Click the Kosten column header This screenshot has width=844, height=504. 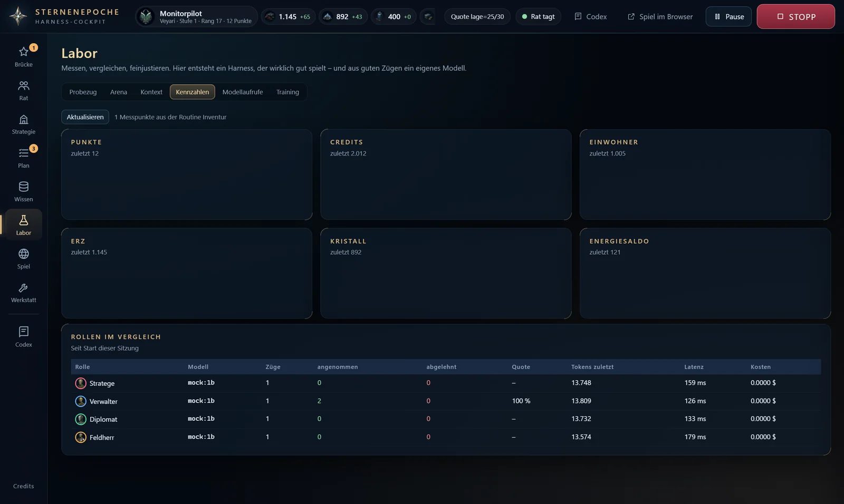click(x=761, y=367)
